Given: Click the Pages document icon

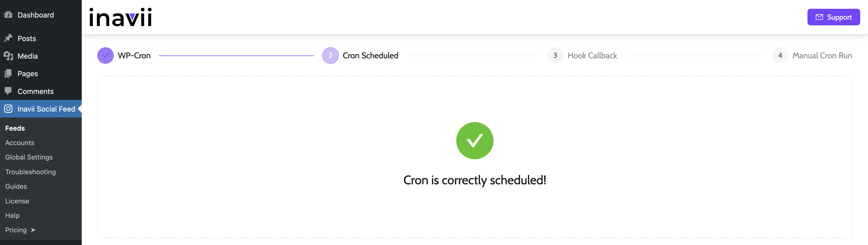Looking at the screenshot, I should click(x=9, y=73).
